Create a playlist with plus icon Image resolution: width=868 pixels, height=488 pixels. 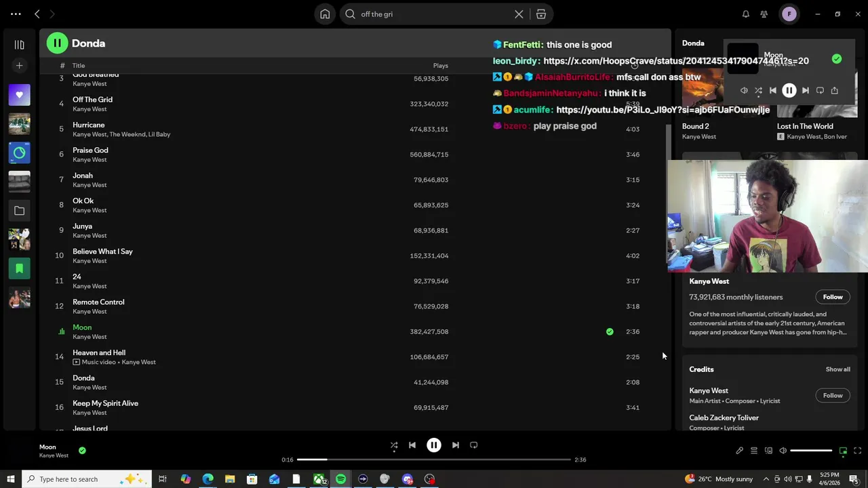point(19,66)
